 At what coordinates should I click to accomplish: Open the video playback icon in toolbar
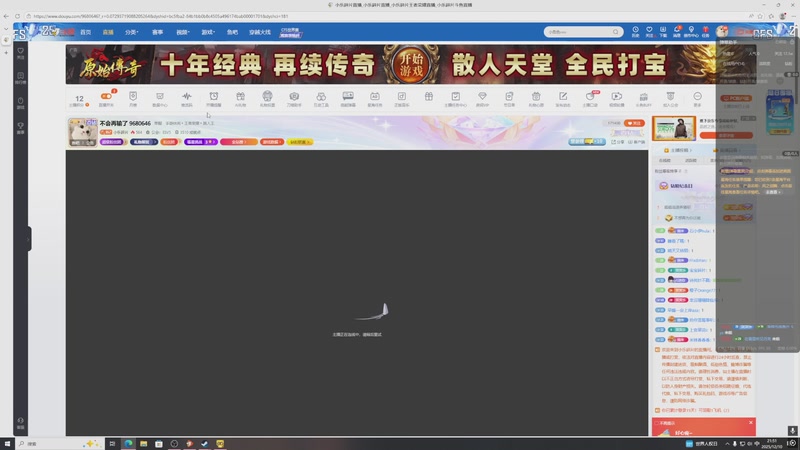click(x=616, y=96)
